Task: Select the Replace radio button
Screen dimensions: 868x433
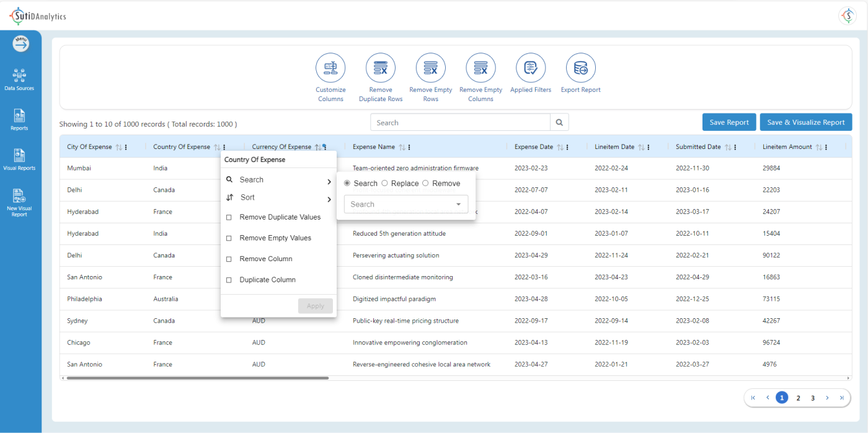Action: click(x=385, y=184)
